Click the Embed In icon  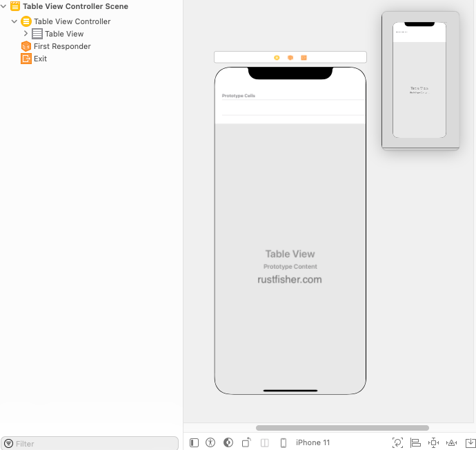click(x=469, y=442)
